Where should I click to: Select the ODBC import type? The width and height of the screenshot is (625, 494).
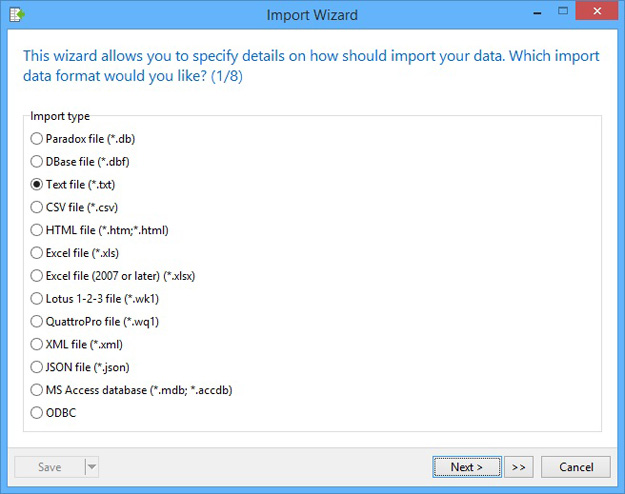pyautogui.click(x=53, y=412)
